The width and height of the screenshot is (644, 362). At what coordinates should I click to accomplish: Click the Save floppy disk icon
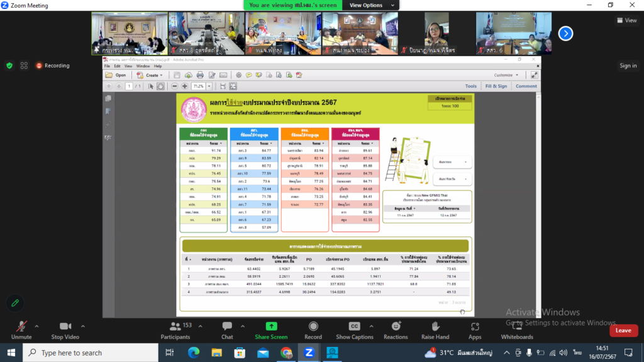[177, 75]
